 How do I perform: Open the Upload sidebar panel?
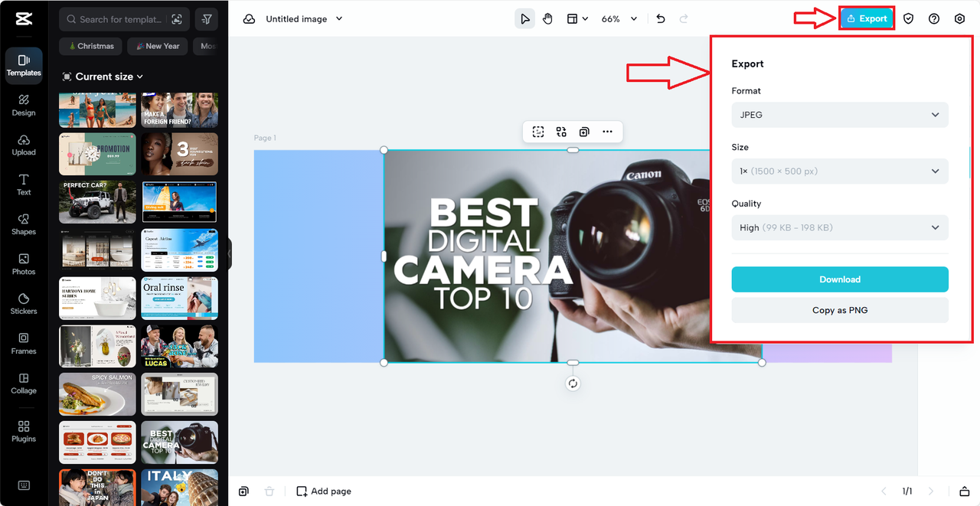coord(24,145)
